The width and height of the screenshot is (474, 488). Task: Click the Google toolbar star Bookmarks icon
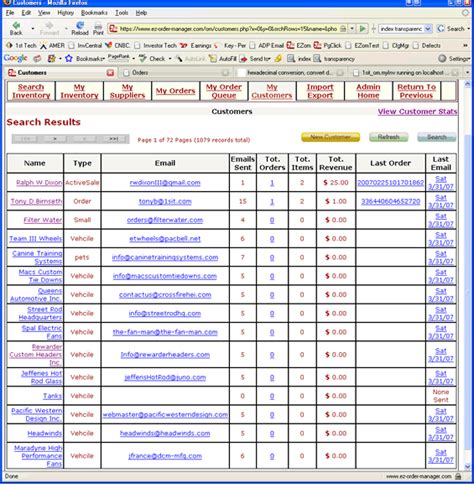click(69, 59)
